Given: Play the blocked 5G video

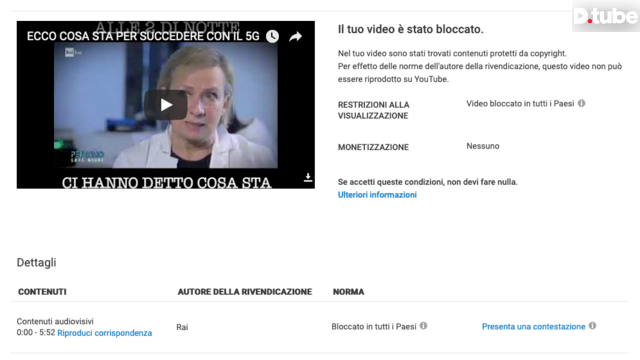Looking at the screenshot, I should pyautogui.click(x=165, y=105).
